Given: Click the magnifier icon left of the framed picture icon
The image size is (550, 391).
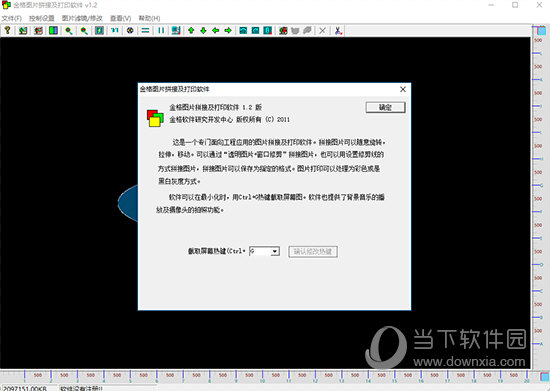Looking at the screenshot, I should click(84, 31).
